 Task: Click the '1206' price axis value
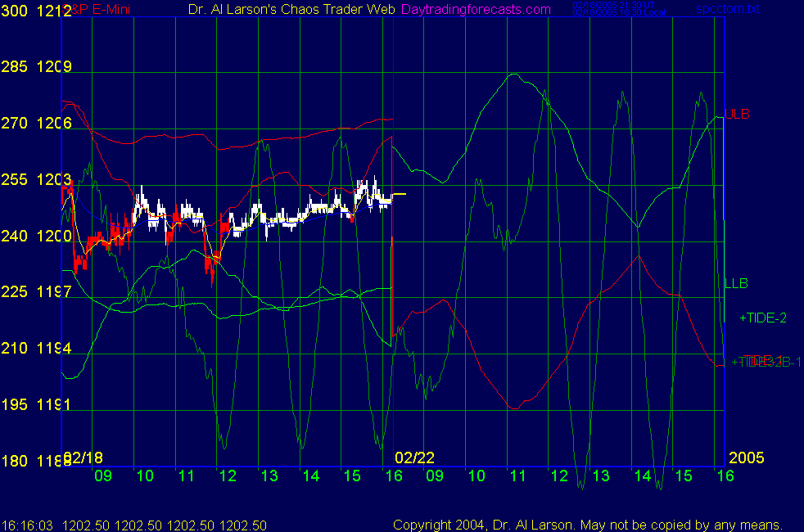(x=54, y=123)
